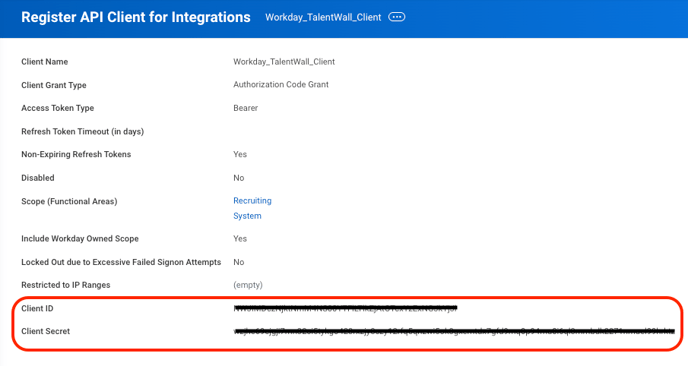Click the Client Grant Type label
This screenshot has height=366, width=688.
[x=54, y=85]
